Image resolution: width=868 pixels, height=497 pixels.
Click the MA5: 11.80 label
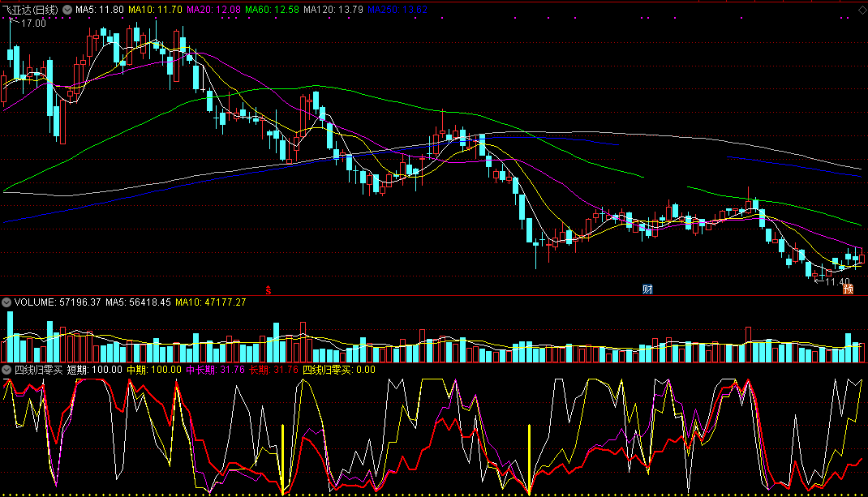click(x=100, y=10)
